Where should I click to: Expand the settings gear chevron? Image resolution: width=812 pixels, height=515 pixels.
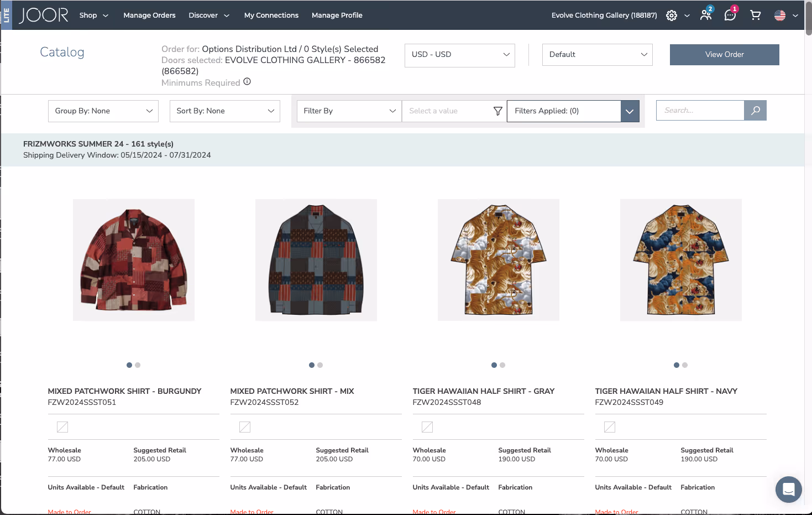click(x=687, y=15)
